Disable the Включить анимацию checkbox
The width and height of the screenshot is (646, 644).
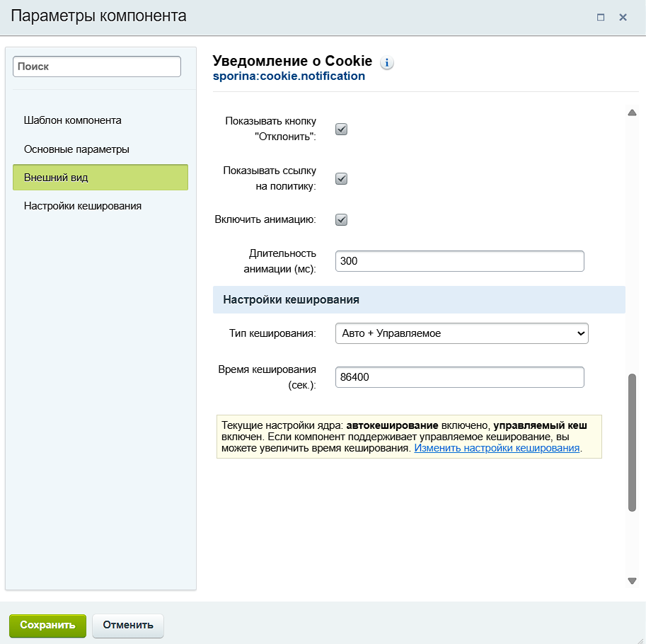point(341,219)
